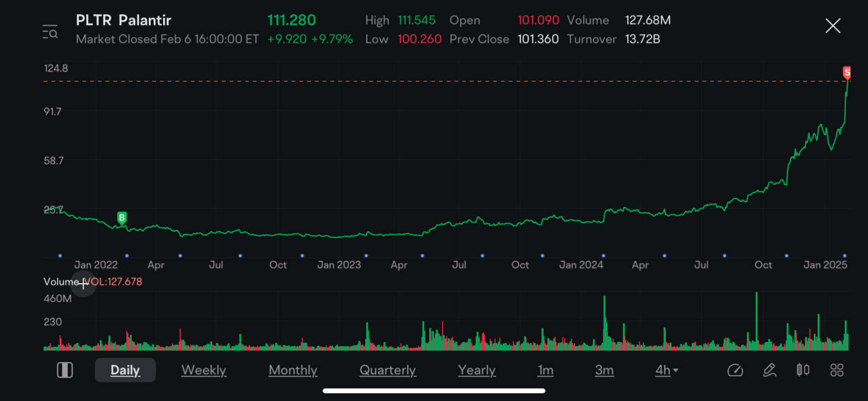Toggle the side panel layout icon

[x=65, y=370]
